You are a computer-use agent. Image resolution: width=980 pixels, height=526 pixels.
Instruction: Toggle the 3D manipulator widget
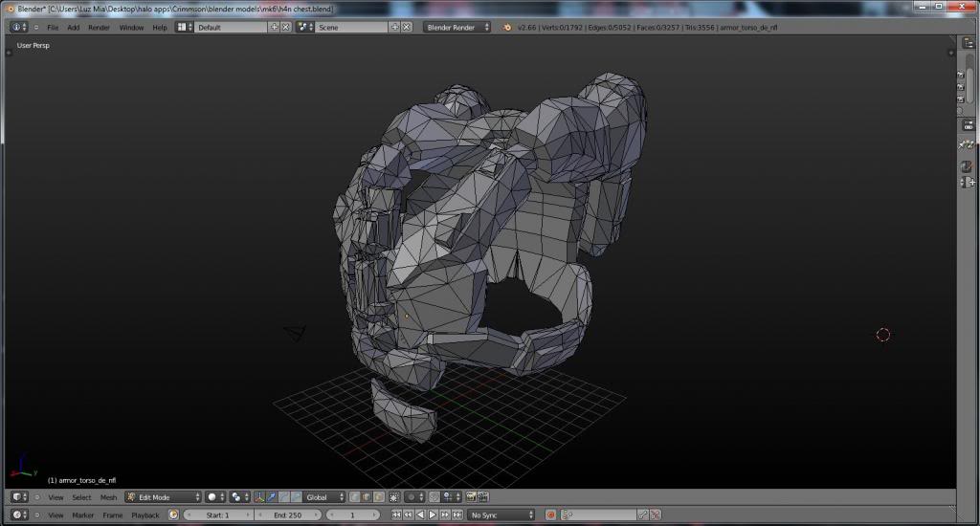pos(258,497)
